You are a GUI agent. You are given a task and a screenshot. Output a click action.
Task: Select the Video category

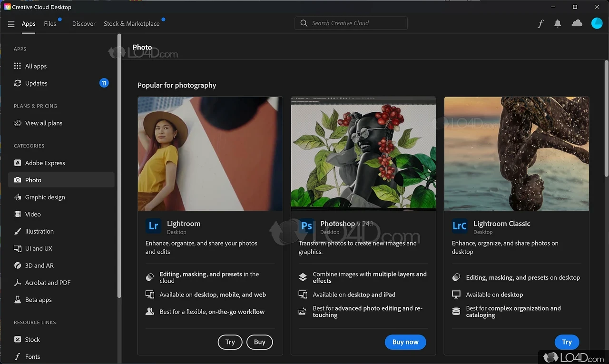pyautogui.click(x=61, y=215)
